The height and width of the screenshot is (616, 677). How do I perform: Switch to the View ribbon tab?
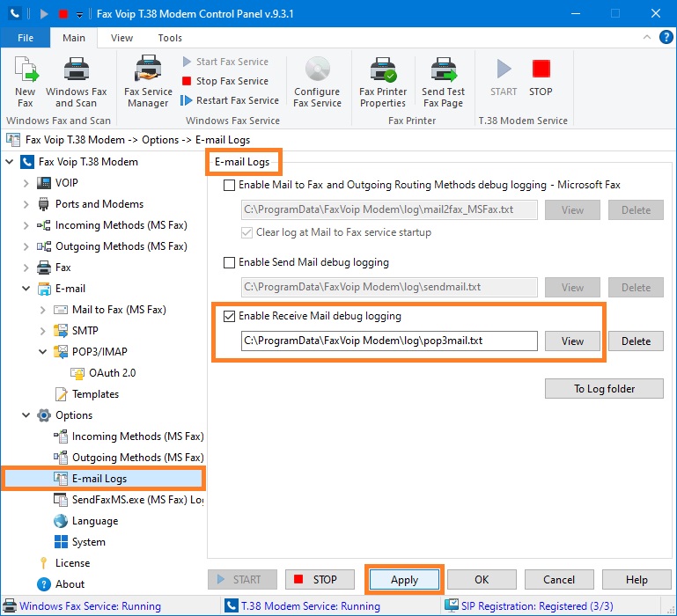pyautogui.click(x=121, y=38)
